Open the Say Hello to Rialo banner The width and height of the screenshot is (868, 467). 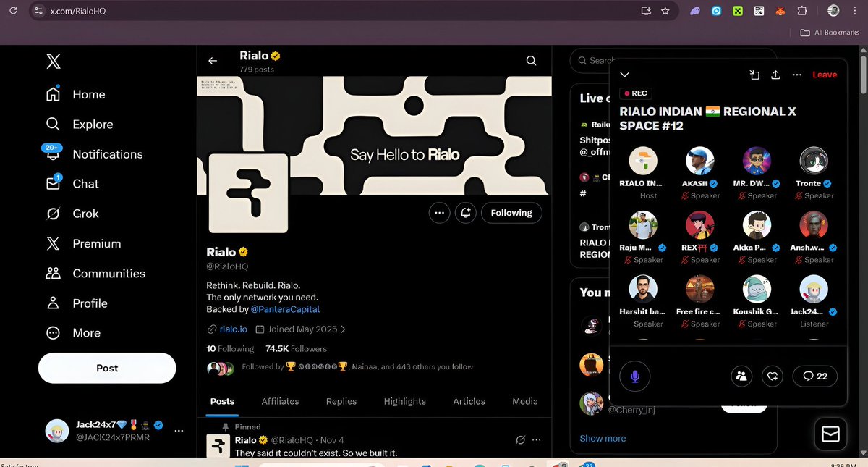tap(374, 135)
